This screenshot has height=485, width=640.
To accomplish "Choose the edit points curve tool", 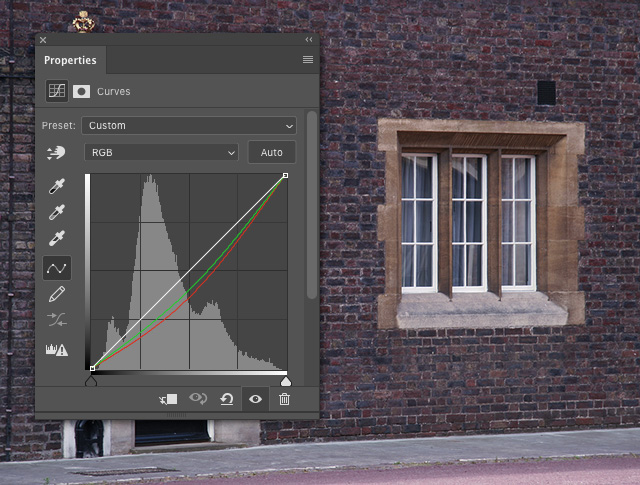I will click(57, 267).
